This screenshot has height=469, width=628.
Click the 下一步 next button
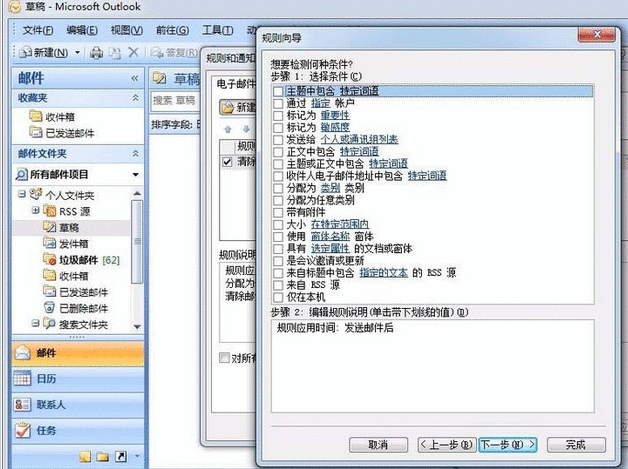pos(507,445)
